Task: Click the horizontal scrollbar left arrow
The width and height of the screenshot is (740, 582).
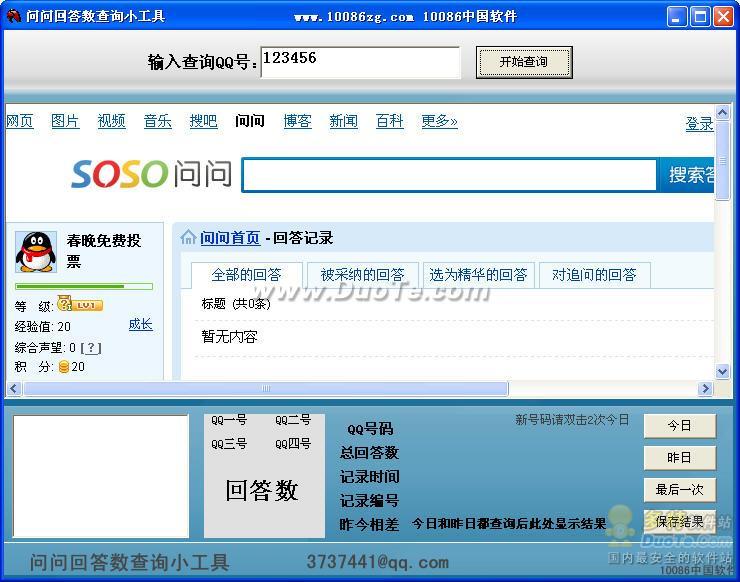Action: [13, 388]
